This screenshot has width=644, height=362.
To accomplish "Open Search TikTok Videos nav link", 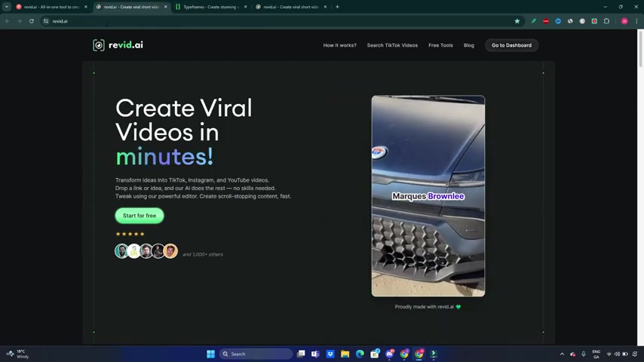I will [x=392, y=45].
